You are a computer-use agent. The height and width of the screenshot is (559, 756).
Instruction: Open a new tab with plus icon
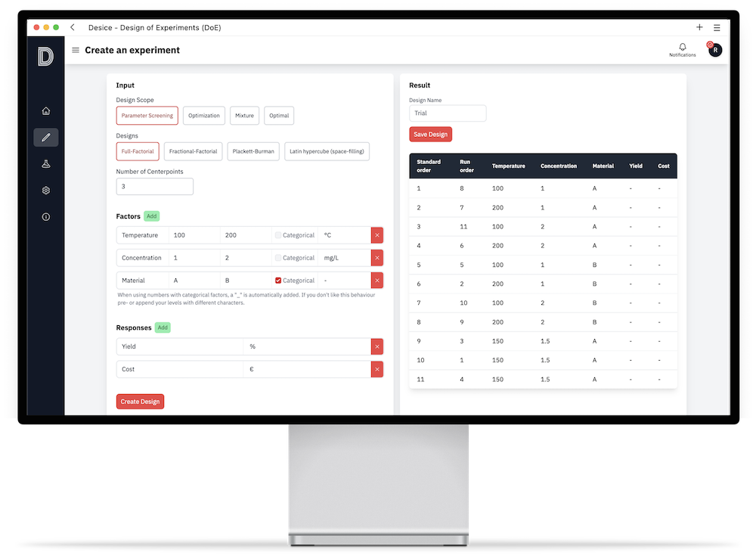tap(699, 27)
